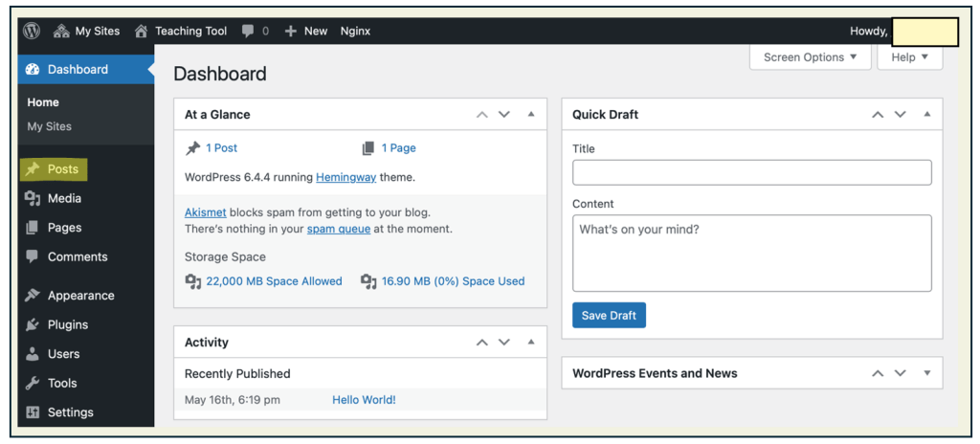This screenshot has height=444, width=980.
Task: Open the Help dropdown tab
Action: [x=909, y=57]
